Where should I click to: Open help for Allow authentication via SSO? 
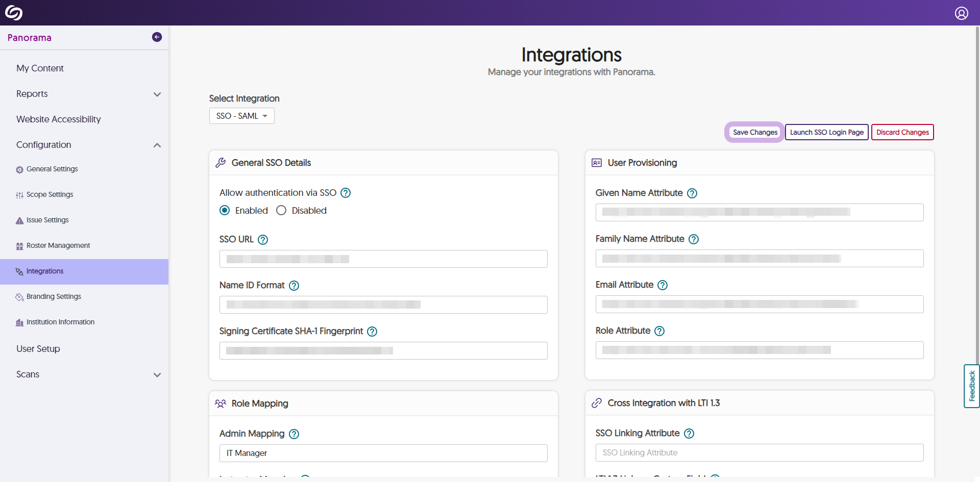coord(346,193)
